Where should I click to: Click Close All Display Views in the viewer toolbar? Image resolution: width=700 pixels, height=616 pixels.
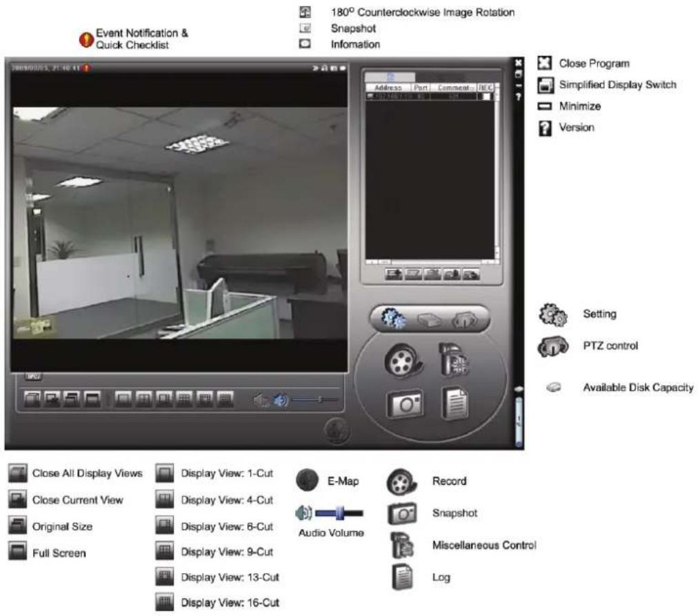click(32, 399)
